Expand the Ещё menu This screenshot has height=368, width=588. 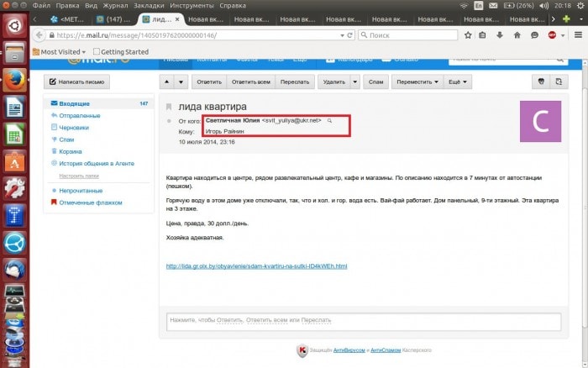pos(459,82)
